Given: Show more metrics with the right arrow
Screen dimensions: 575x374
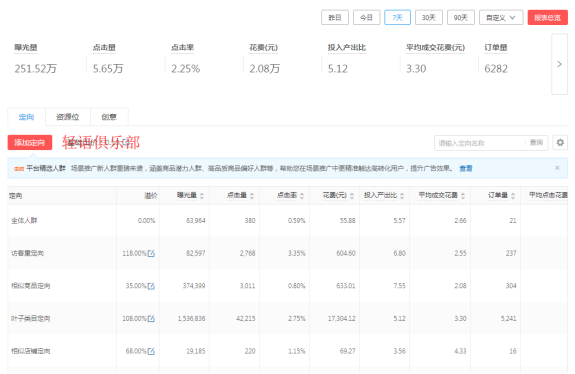Looking at the screenshot, I should coord(559,64).
